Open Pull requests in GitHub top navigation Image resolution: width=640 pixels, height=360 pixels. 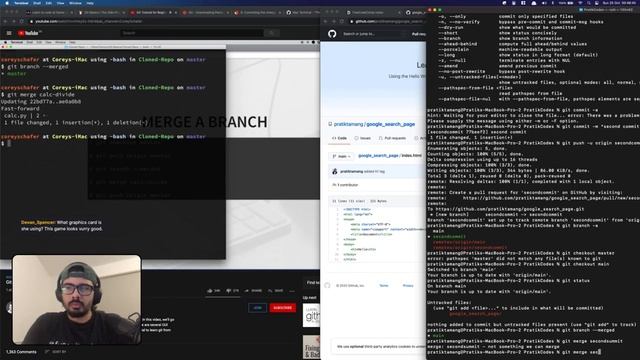click(419, 34)
